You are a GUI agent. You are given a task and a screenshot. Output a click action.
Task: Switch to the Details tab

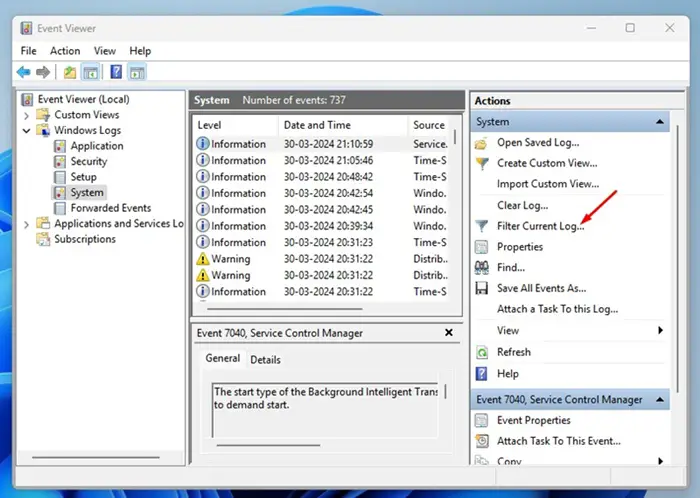(x=266, y=360)
